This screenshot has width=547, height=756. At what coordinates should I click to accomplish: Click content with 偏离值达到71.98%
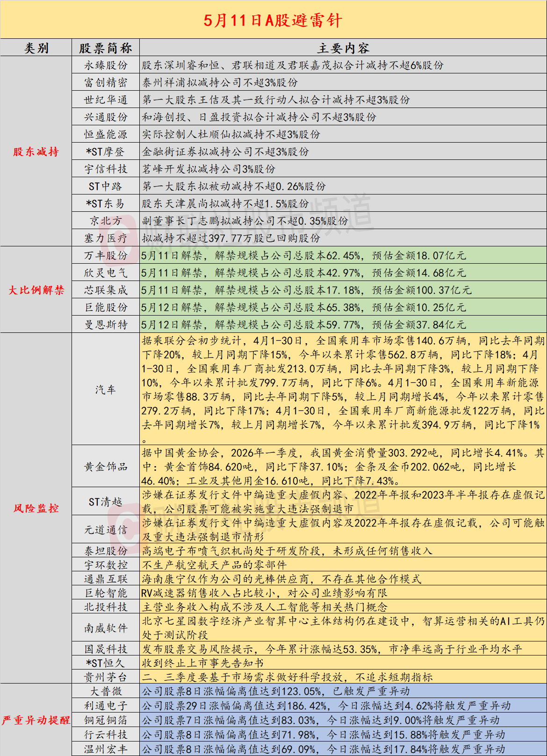(x=324, y=735)
